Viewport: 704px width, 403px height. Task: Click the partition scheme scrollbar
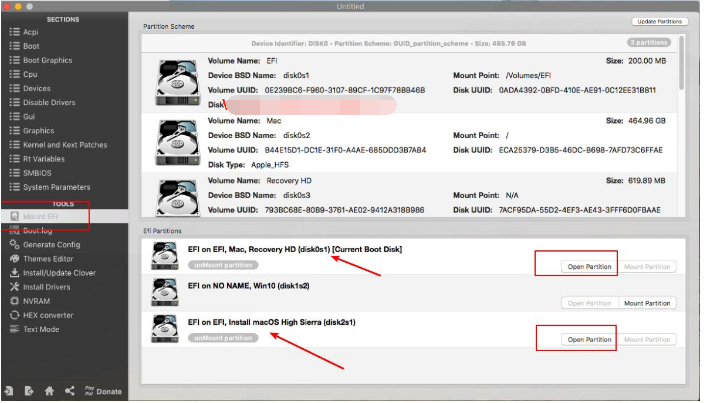(682, 63)
